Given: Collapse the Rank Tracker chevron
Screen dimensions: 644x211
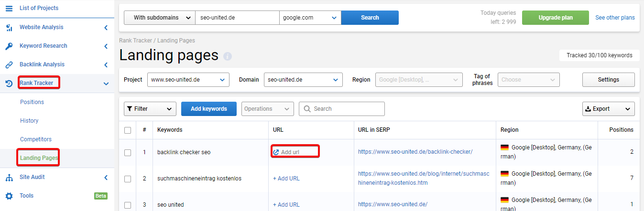Looking at the screenshot, I should coord(106,84).
